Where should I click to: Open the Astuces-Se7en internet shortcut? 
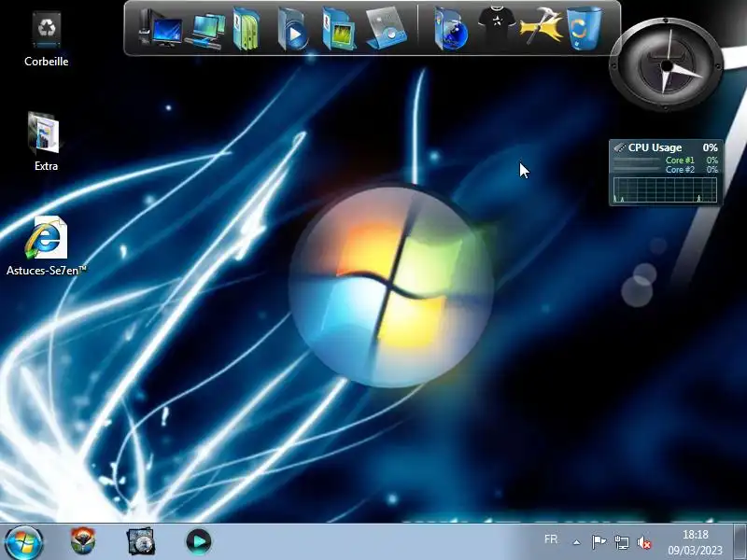point(46,245)
